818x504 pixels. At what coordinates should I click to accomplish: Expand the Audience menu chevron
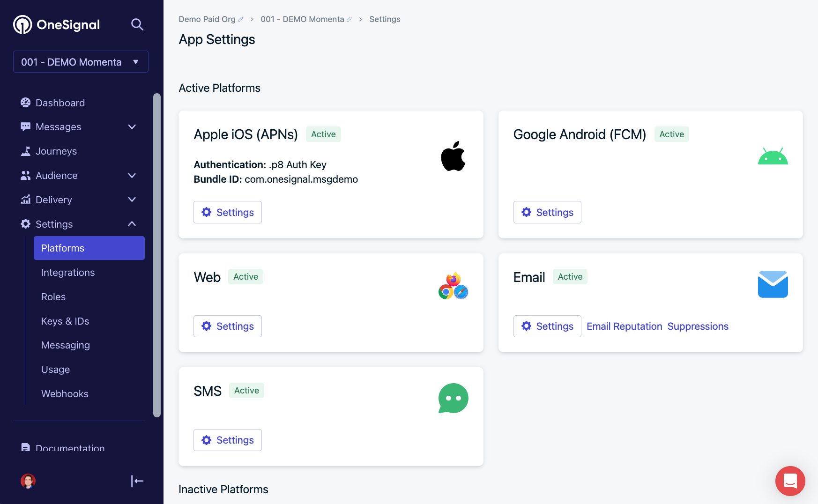click(132, 176)
